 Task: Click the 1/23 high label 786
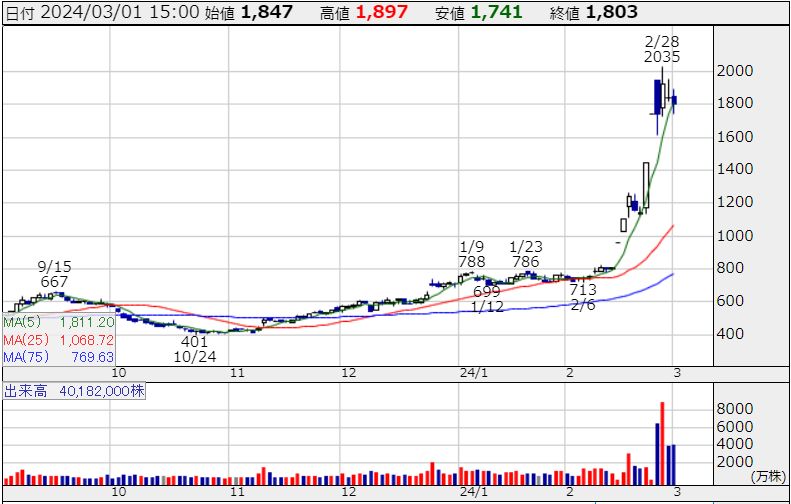(525, 262)
